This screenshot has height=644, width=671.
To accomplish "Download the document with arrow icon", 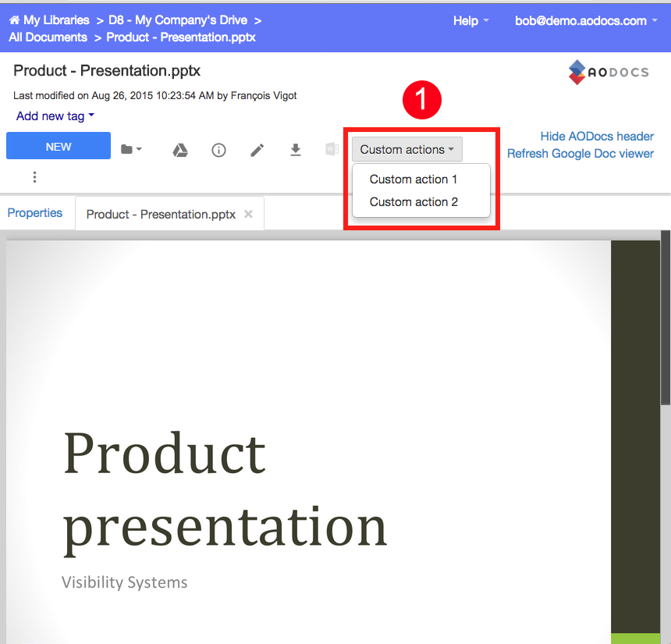I will [296, 150].
